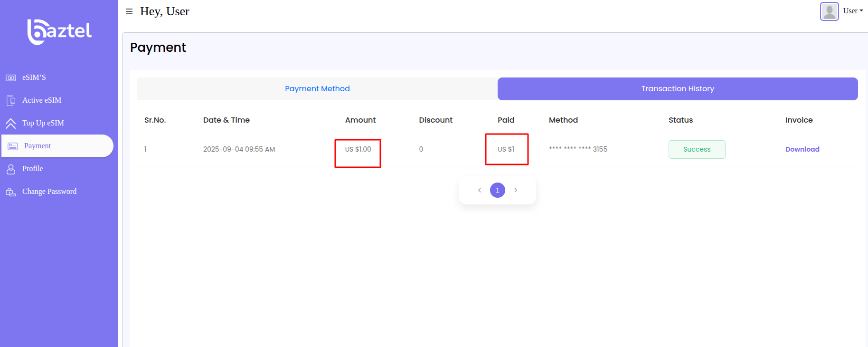Select page 1 in pagination
Screen dimensions: 868x347
click(x=498, y=190)
